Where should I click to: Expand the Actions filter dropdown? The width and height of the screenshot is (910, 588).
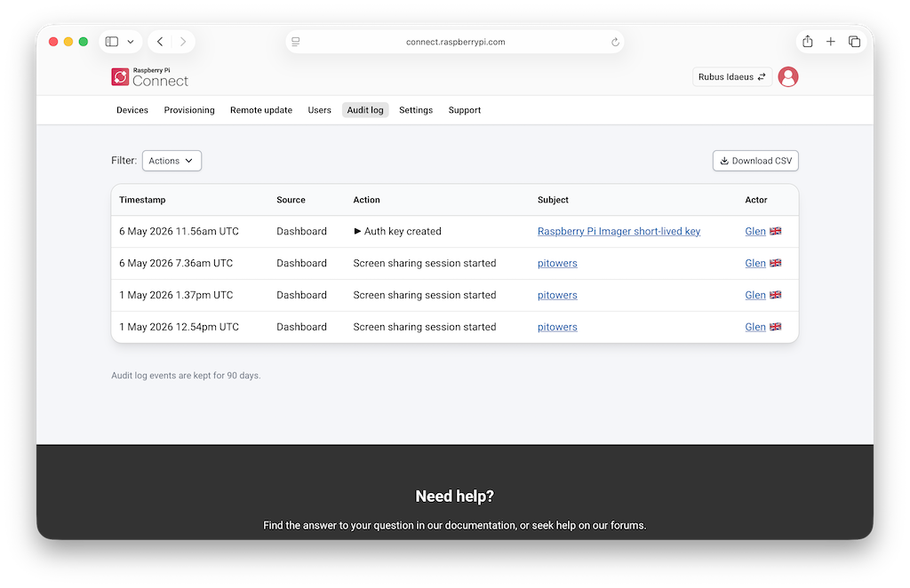click(172, 161)
